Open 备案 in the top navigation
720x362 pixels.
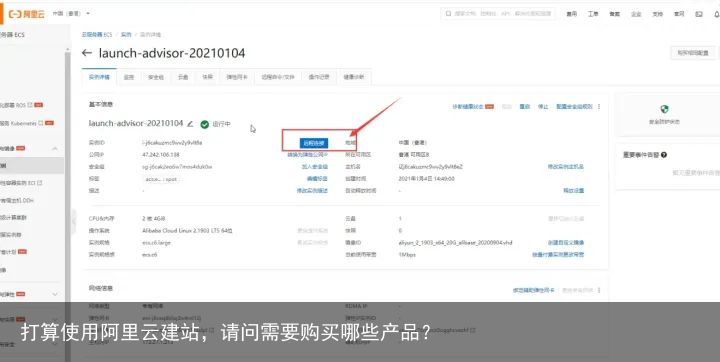pos(614,14)
